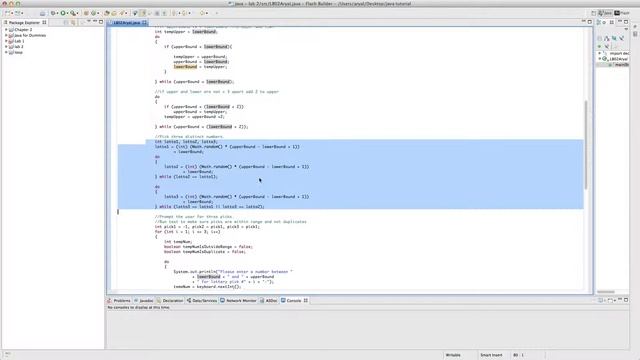Click the Smart Insert status bar entry

point(491,355)
